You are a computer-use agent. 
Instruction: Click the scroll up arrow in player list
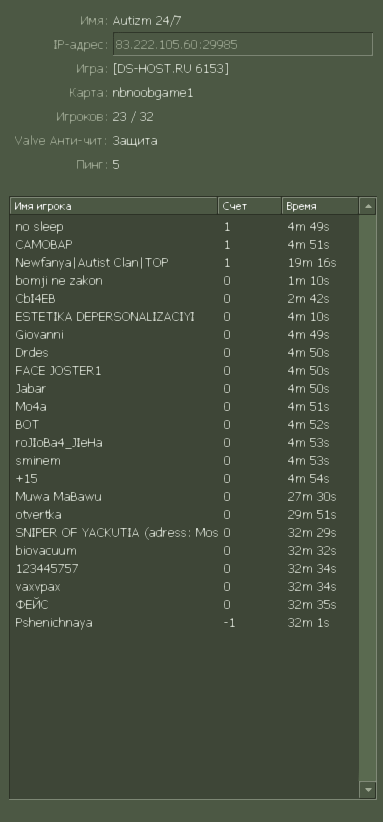368,206
